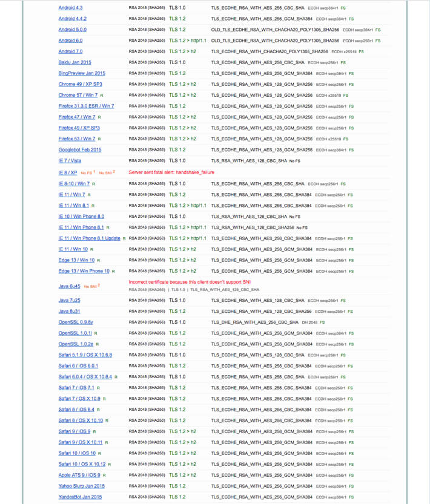This screenshot has height=504, width=430.
Task: Click the IE 7 / Vista link
Action: 70,160
